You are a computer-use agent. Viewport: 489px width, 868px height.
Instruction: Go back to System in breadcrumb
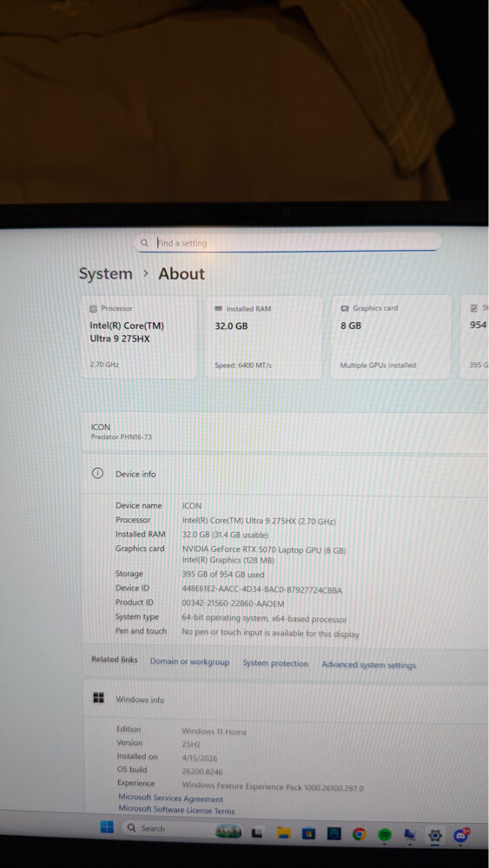pos(106,274)
